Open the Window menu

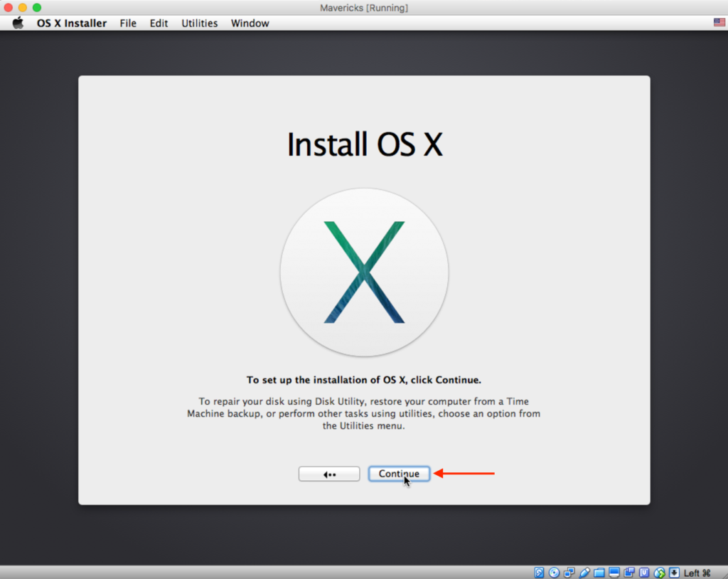pos(250,23)
